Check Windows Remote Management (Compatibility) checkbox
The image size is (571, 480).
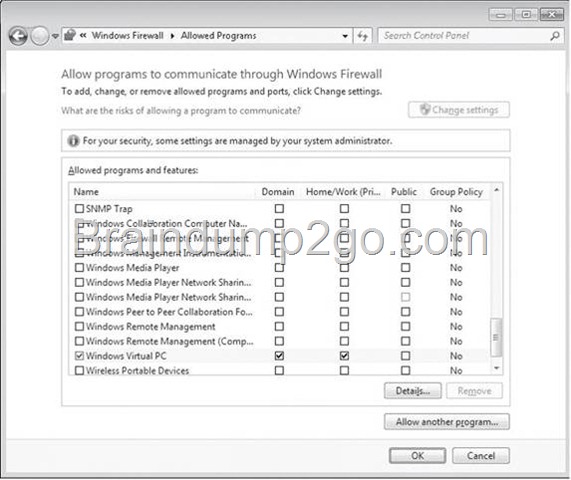79,341
